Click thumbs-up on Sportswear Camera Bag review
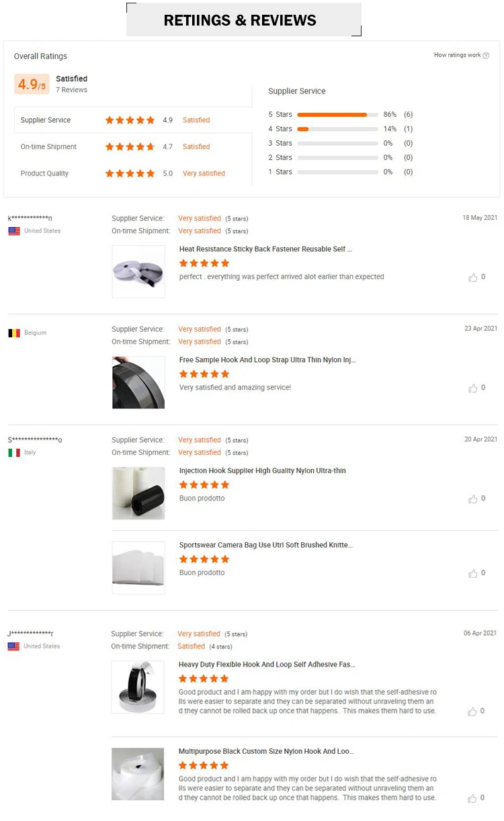The height and width of the screenshot is (821, 504). pos(473,574)
